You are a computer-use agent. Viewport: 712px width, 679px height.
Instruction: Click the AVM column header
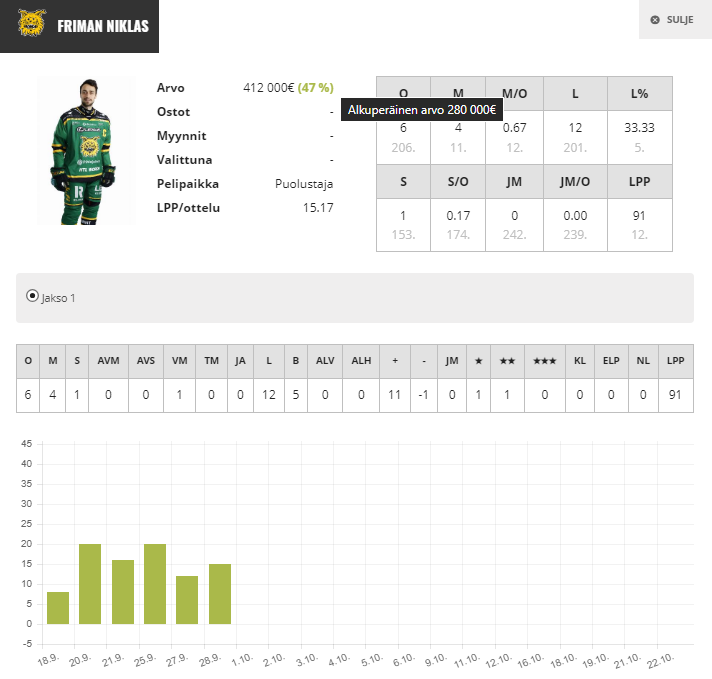pyautogui.click(x=108, y=361)
